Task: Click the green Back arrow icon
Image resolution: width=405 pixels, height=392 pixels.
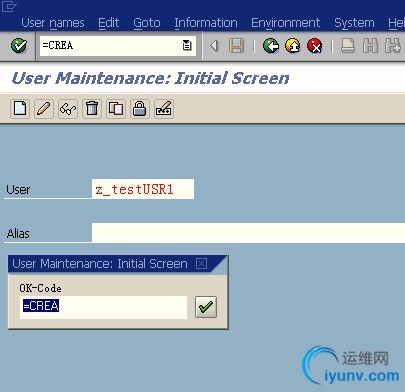Action: click(x=271, y=46)
